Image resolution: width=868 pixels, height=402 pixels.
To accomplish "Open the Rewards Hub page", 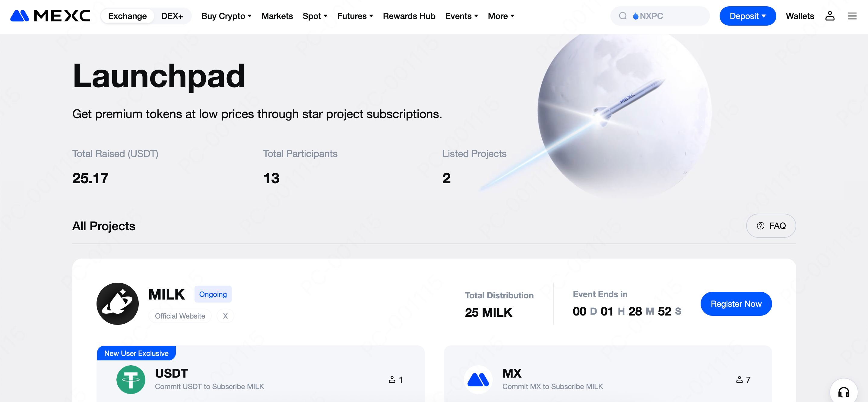I will pyautogui.click(x=409, y=16).
